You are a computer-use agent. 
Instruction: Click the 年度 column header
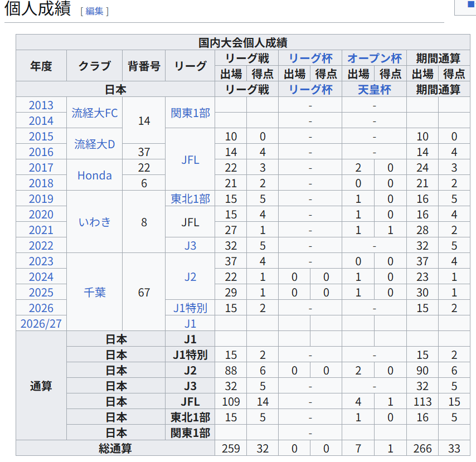pos(41,66)
